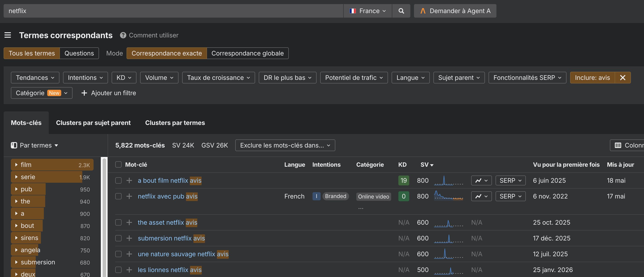Check the 'les lionnes netflix avis' row

[x=118, y=270]
